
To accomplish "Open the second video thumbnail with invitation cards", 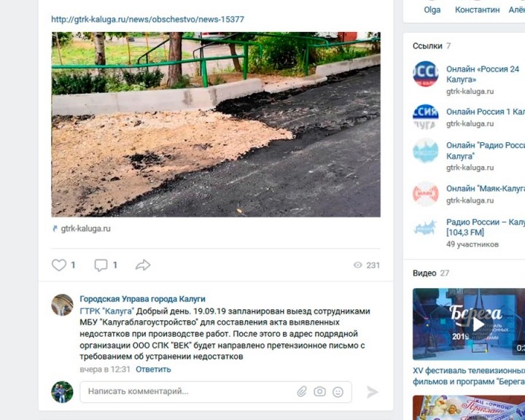I will tap(469, 408).
